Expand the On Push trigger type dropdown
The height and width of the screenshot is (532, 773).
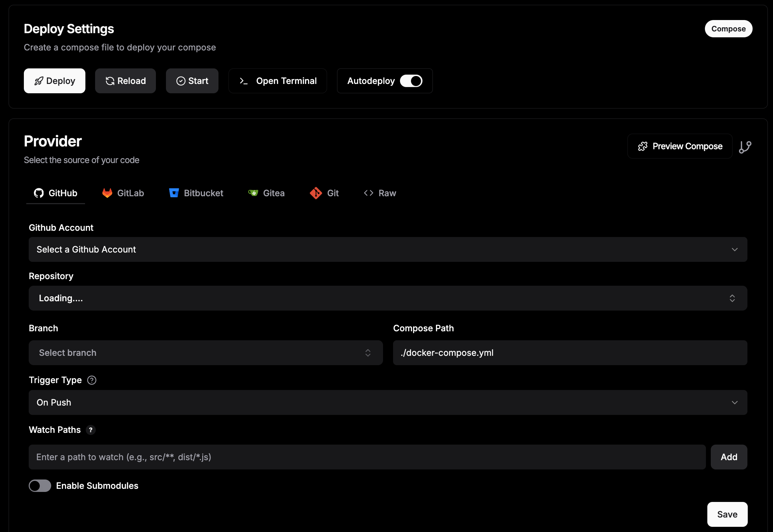coord(388,402)
